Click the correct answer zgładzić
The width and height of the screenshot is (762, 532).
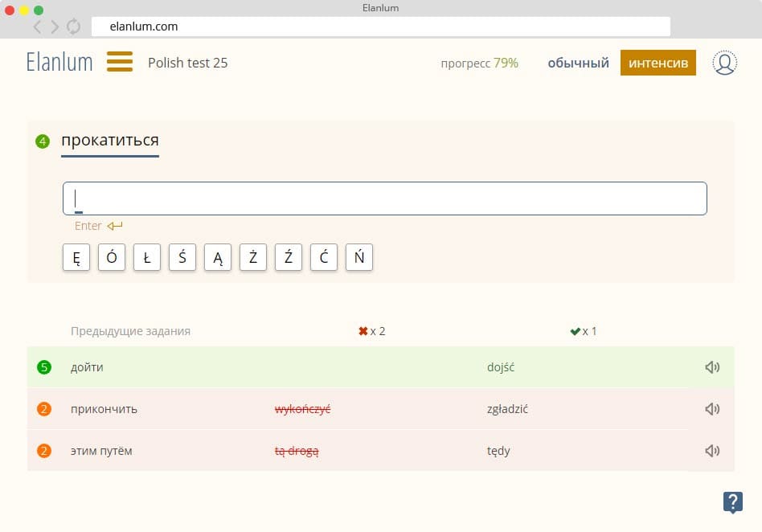(507, 409)
